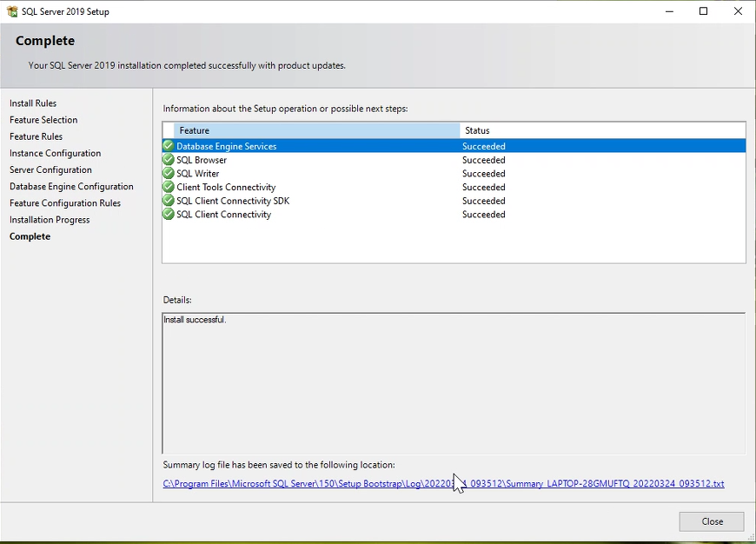This screenshot has height=544, width=756.
Task: Click the Server Configuration step
Action: 50,169
